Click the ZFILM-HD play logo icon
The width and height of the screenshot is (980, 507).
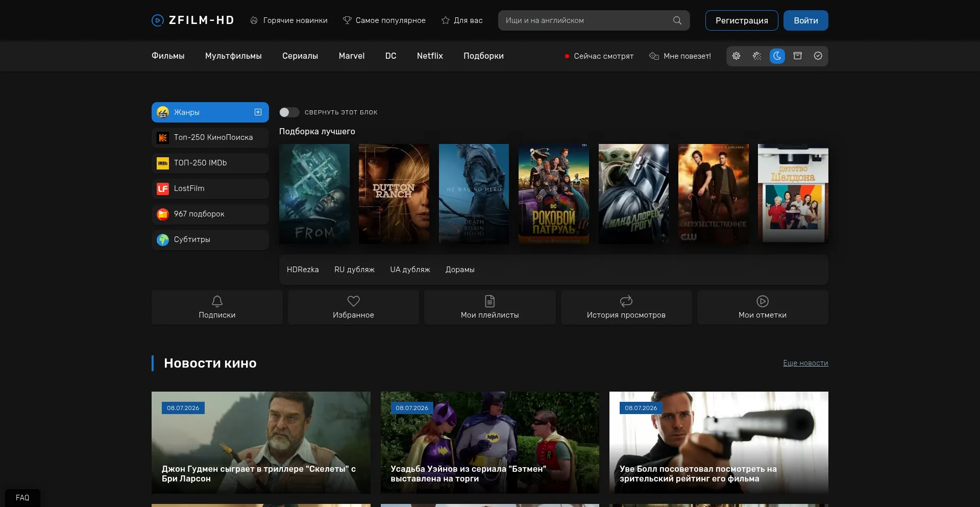point(158,20)
